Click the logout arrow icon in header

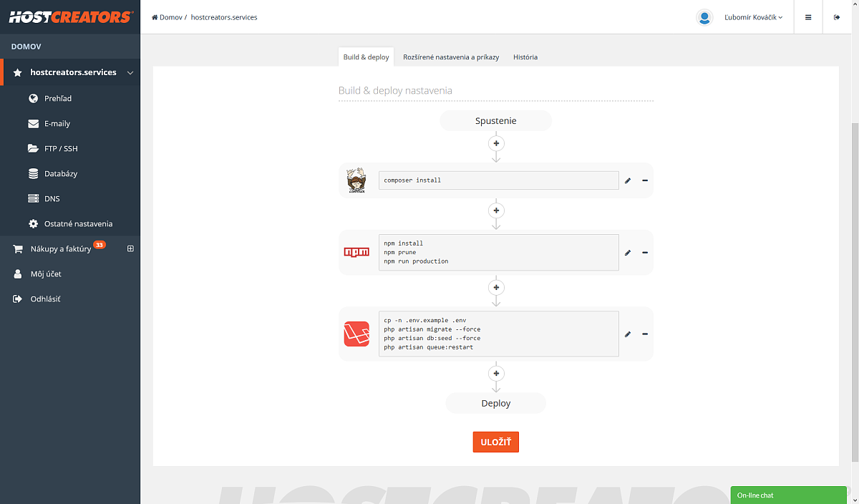pyautogui.click(x=837, y=17)
